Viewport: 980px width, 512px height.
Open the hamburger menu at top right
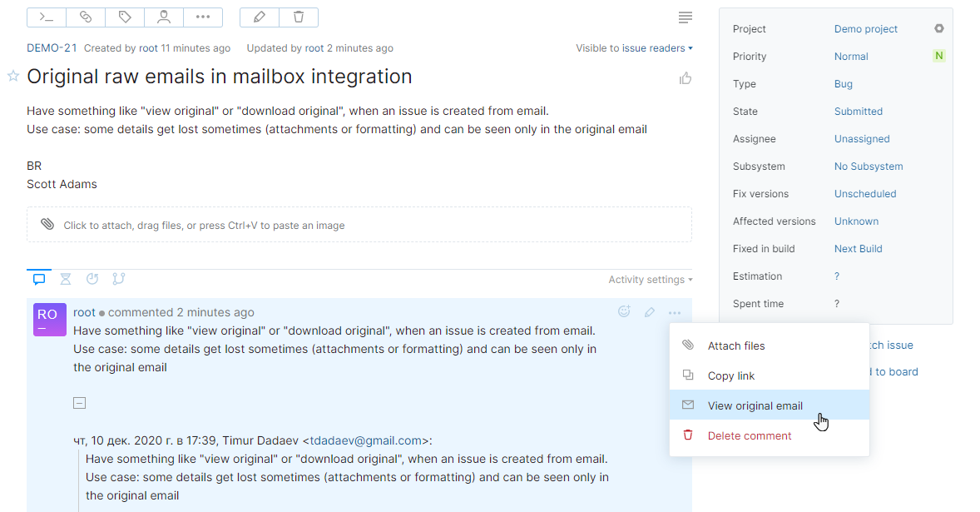[684, 17]
